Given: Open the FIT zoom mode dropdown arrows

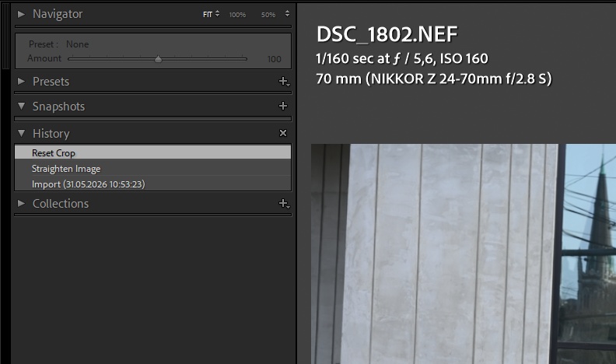Looking at the screenshot, I should click(x=217, y=14).
